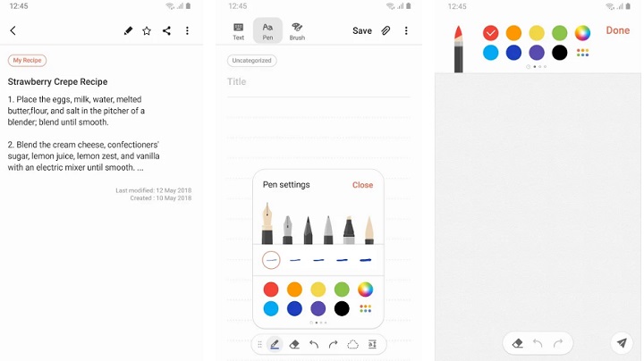The height and width of the screenshot is (361, 644).
Task: Send the drawing with paper plane button
Action: tap(622, 342)
